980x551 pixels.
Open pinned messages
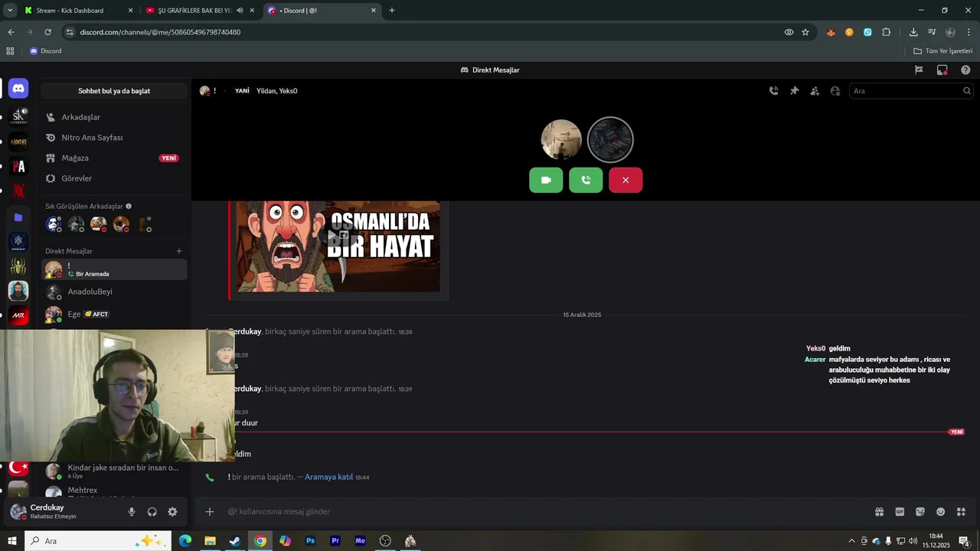tap(795, 91)
